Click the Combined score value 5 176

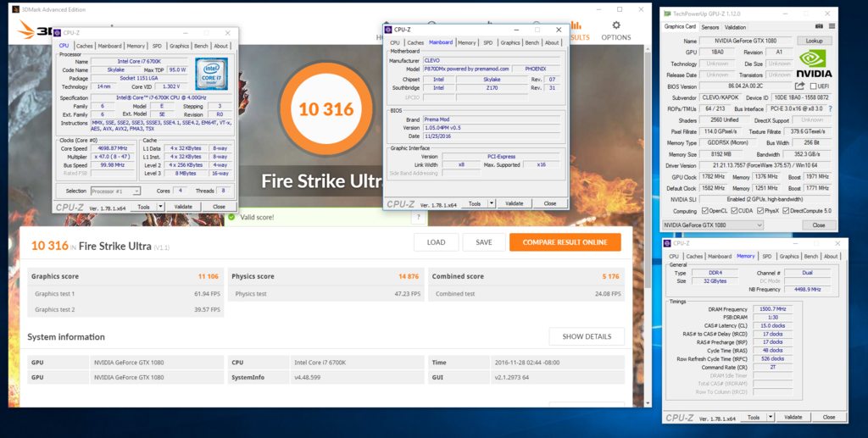pyautogui.click(x=611, y=276)
